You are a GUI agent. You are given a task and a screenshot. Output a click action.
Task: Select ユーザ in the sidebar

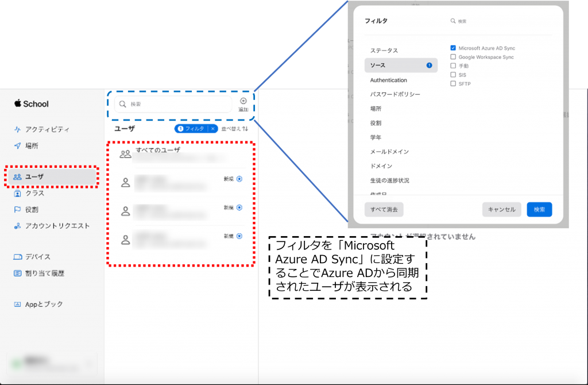coord(52,176)
